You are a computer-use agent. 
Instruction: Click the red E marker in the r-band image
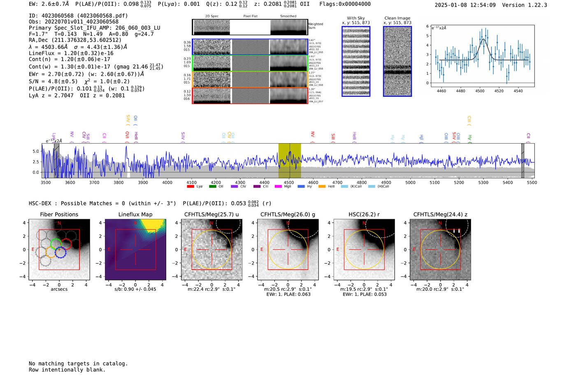click(x=338, y=250)
